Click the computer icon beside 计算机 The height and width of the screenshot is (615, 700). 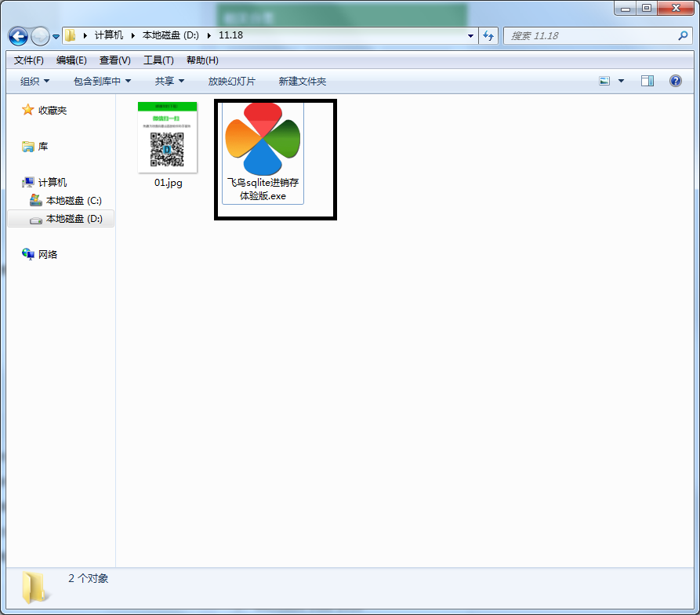[x=27, y=182]
